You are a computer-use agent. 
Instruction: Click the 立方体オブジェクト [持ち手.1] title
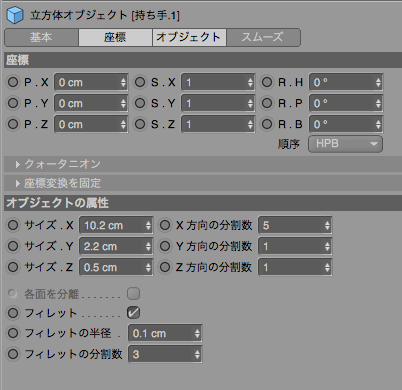point(105,15)
